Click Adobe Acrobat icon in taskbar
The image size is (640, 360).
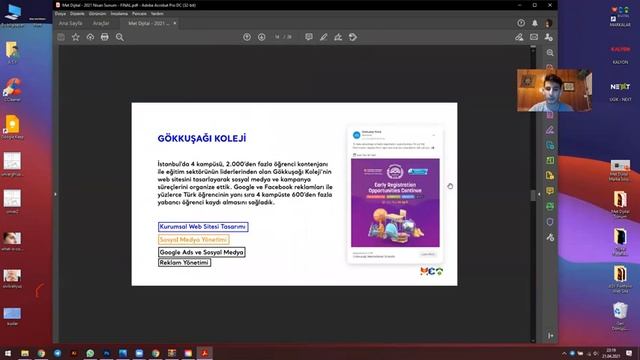tap(204, 353)
